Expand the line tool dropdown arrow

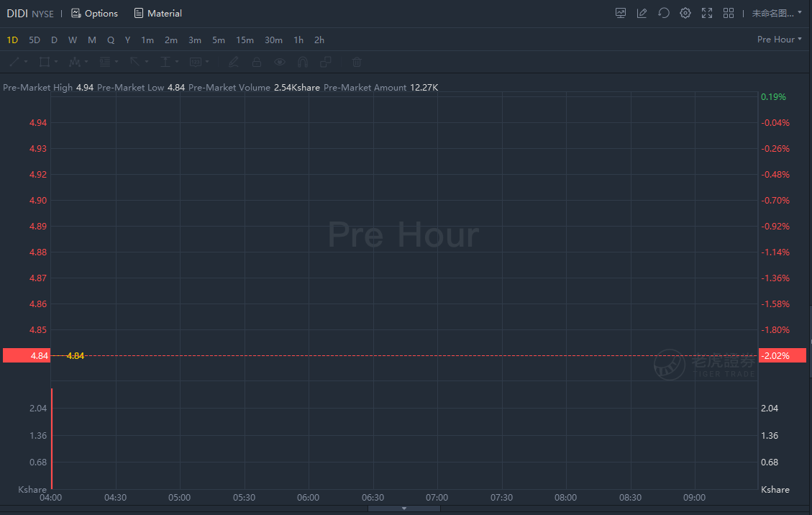[x=26, y=62]
